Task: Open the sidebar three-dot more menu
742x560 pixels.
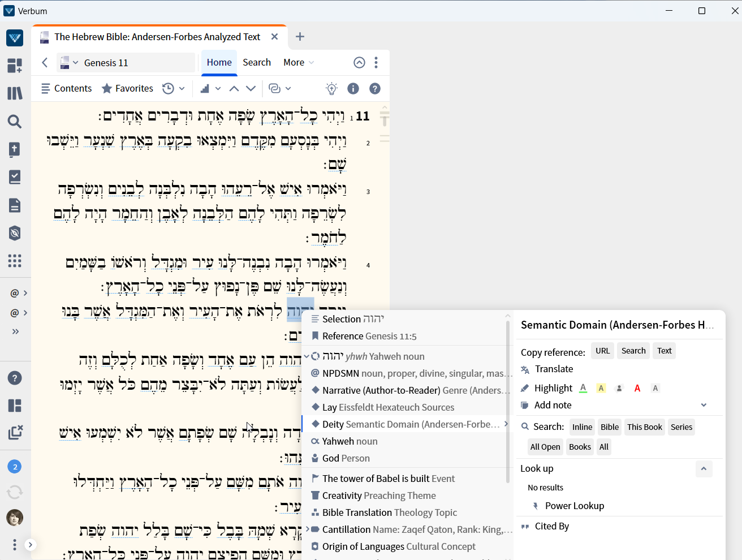Action: (x=15, y=545)
